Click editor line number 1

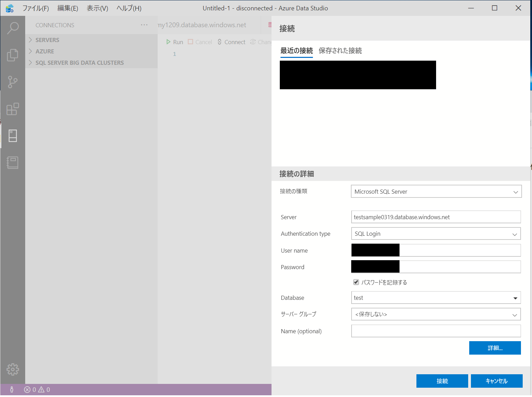click(x=175, y=54)
